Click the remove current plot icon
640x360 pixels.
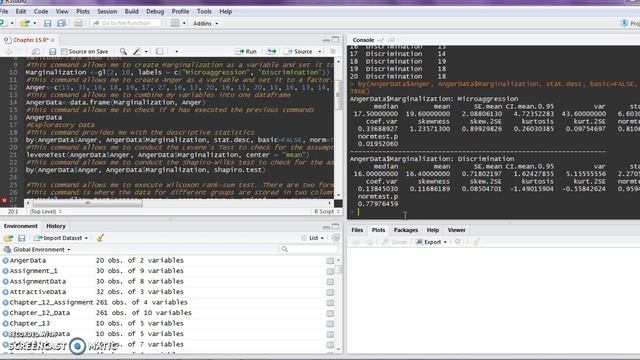458,242
